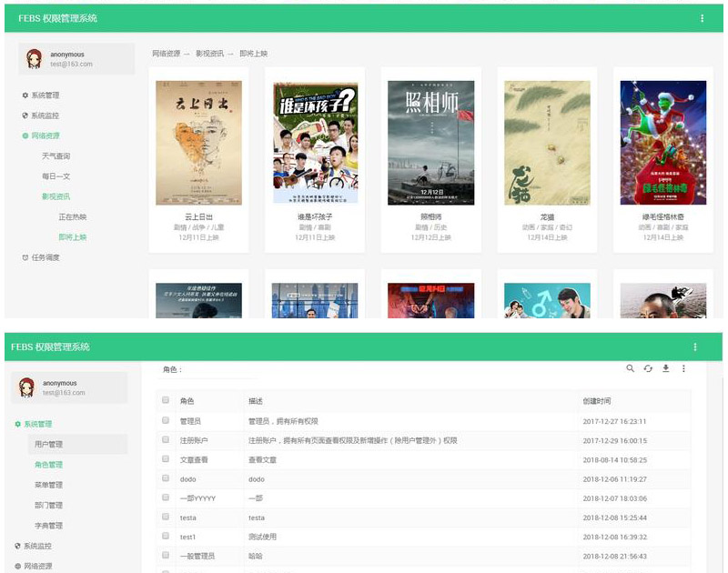Collapse 网络资源 in the top sidebar
The width and height of the screenshot is (728, 573).
[x=45, y=136]
